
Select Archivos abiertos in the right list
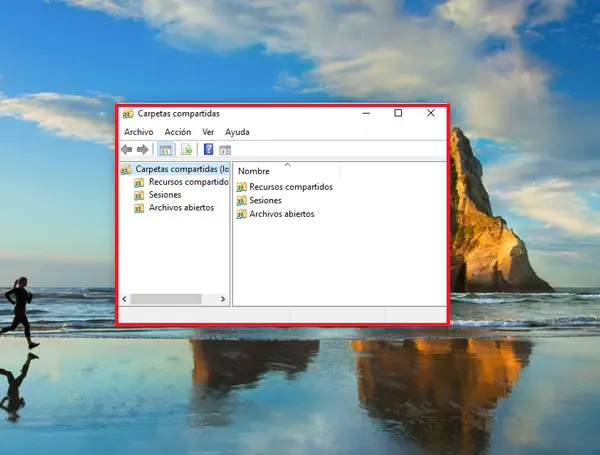282,214
